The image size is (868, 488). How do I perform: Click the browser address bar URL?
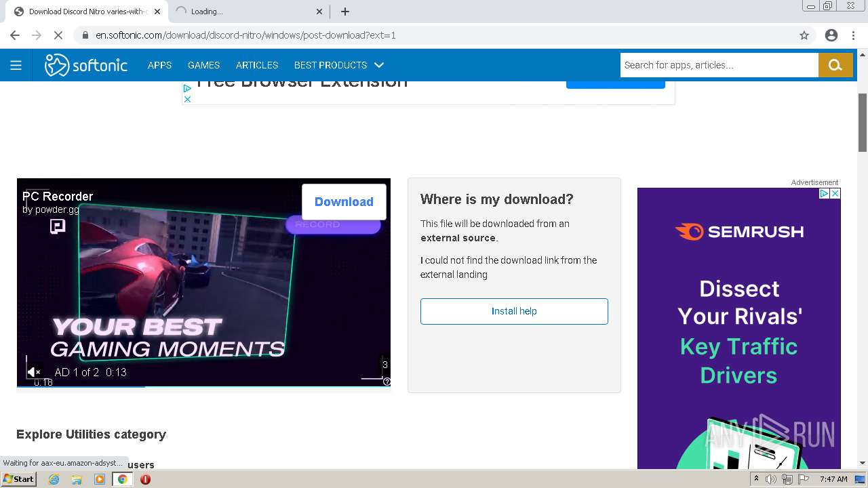coord(245,35)
